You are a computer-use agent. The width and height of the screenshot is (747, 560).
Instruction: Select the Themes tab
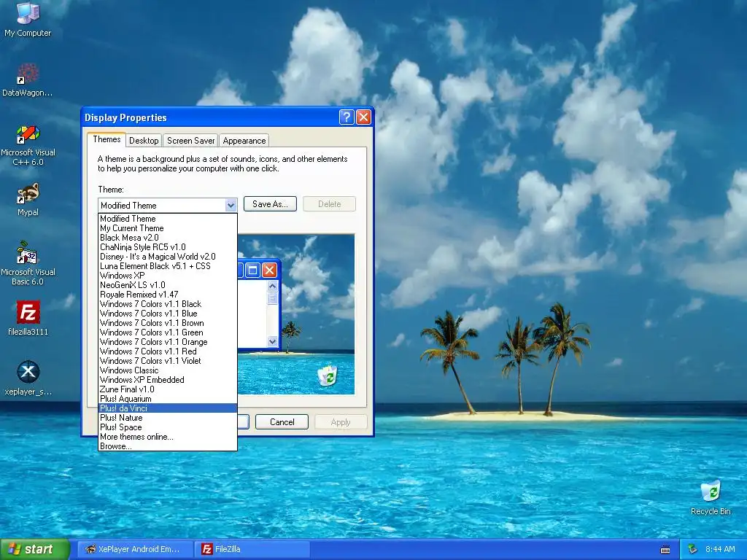pyautogui.click(x=107, y=139)
